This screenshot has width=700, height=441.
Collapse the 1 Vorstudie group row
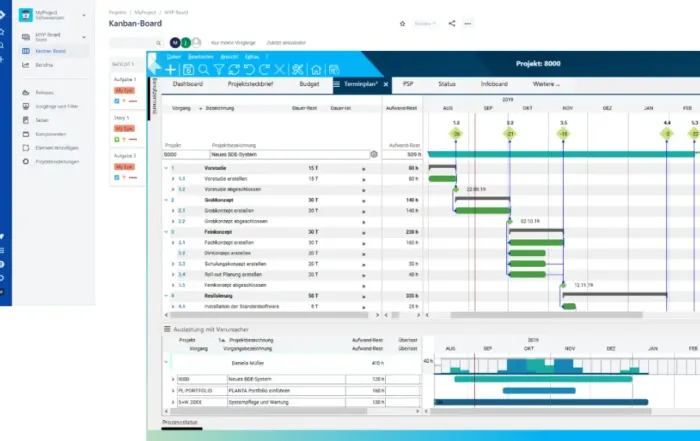tap(166, 168)
